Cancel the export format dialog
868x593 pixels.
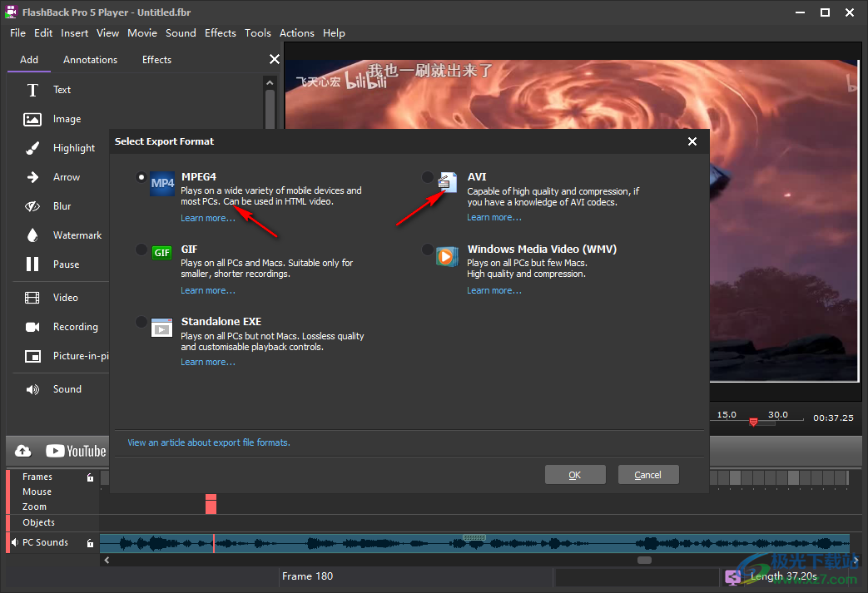pyautogui.click(x=648, y=475)
